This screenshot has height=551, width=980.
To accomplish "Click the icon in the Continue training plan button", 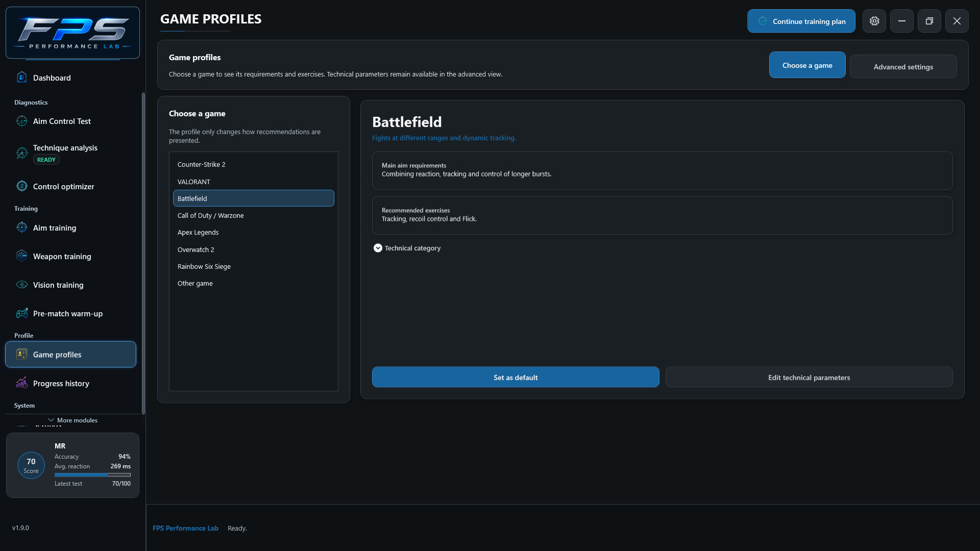I will click(x=763, y=21).
